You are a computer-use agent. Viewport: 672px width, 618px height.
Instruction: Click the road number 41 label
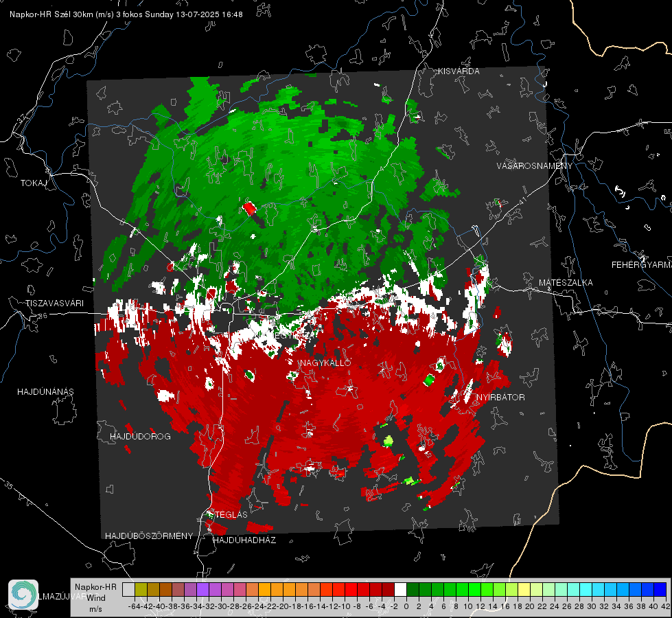pos(522,200)
